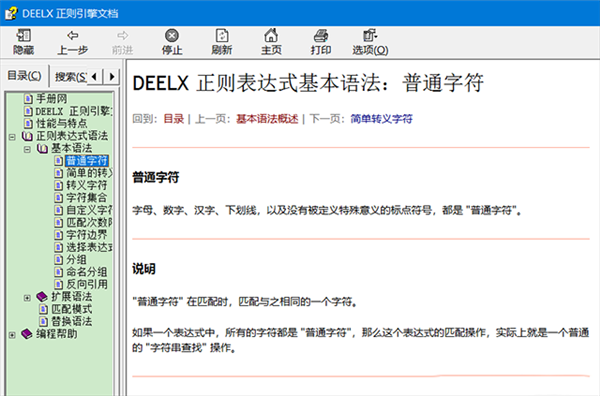Click the 手册网 page icon in tree
Image resolution: width=600 pixels, height=396 pixels.
28,99
